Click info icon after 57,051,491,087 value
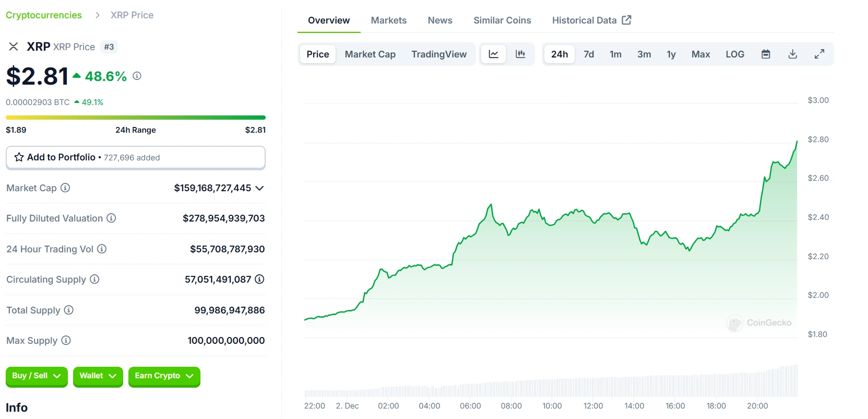Image resolution: width=868 pixels, height=419 pixels. 259,279
